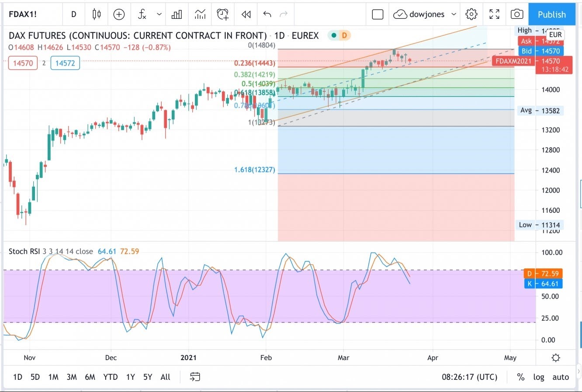Screen dimensions: 582x392
Task: Expand indicators favorites dropdown arrow
Action: tap(159, 14)
